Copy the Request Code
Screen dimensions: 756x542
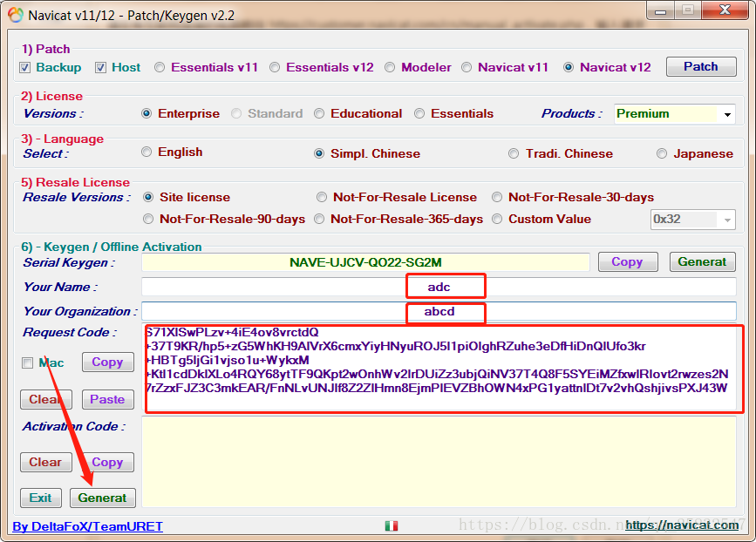click(x=107, y=362)
